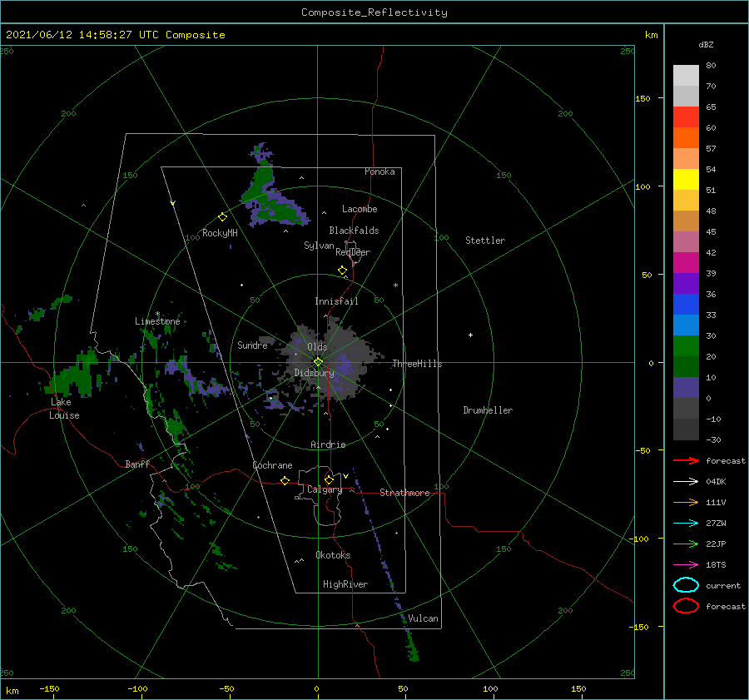Click the RockyMH label
This screenshot has width=749, height=700.
[220, 233]
